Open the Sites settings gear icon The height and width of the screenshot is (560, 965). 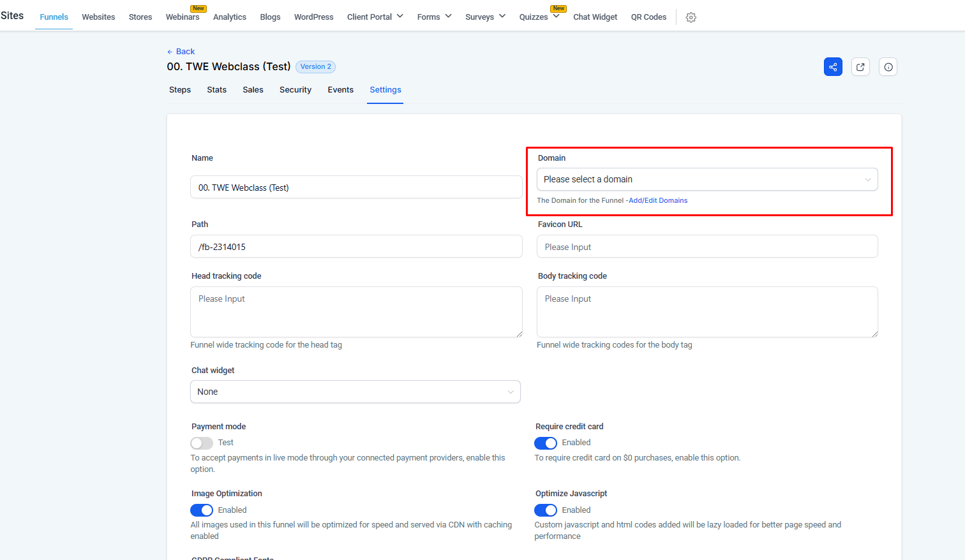click(691, 17)
